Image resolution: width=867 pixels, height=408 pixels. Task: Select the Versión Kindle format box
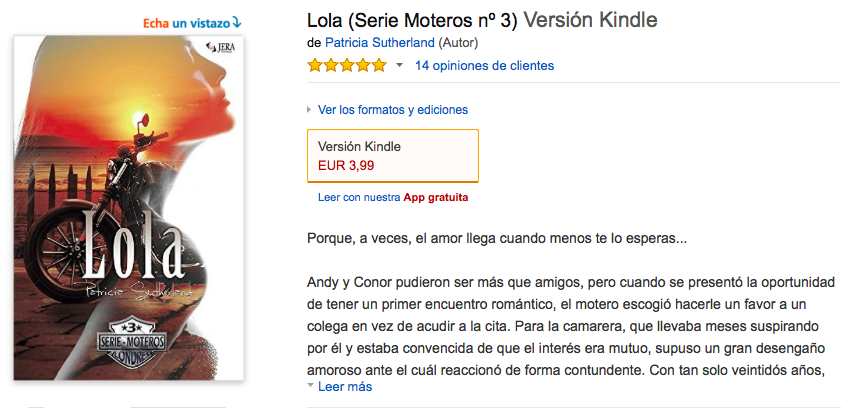(392, 155)
